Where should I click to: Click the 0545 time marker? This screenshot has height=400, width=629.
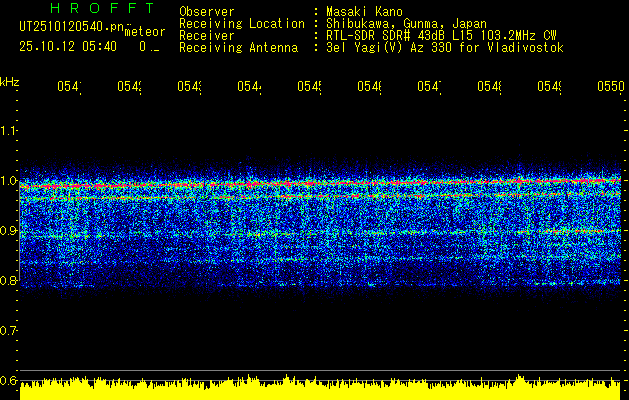point(309,86)
